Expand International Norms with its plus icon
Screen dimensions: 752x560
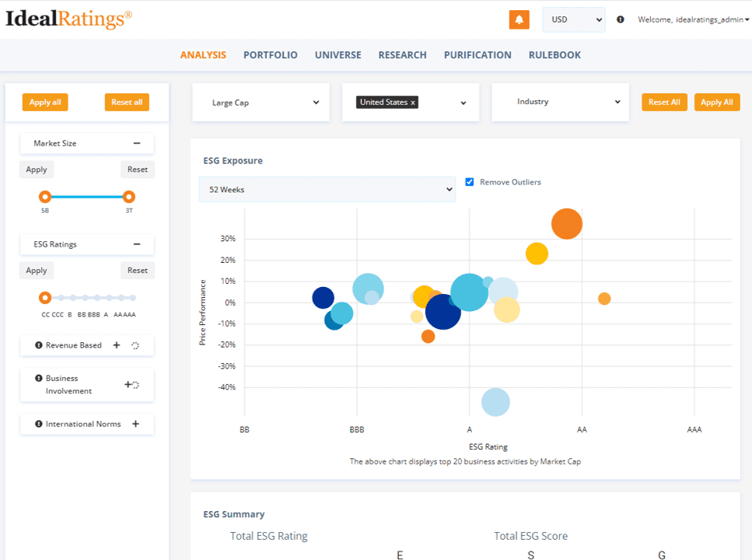[136, 424]
